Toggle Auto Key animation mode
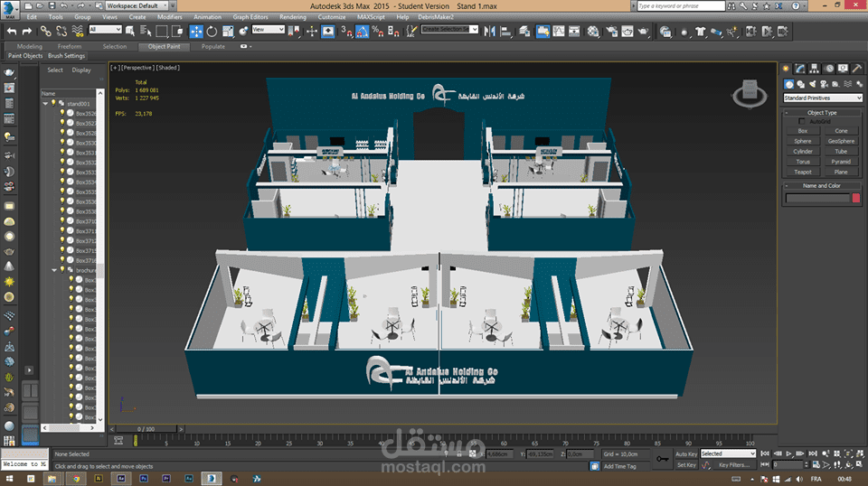The height and width of the screenshot is (486, 868). (686, 454)
